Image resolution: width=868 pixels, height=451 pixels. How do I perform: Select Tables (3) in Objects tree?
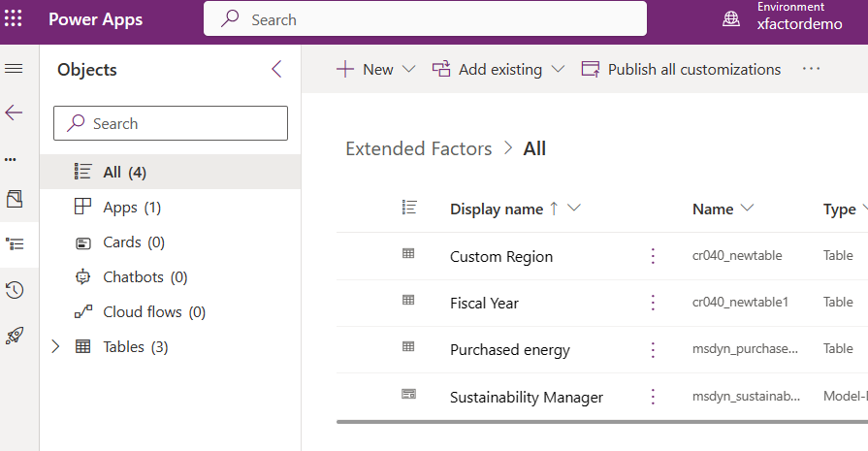pos(170,346)
